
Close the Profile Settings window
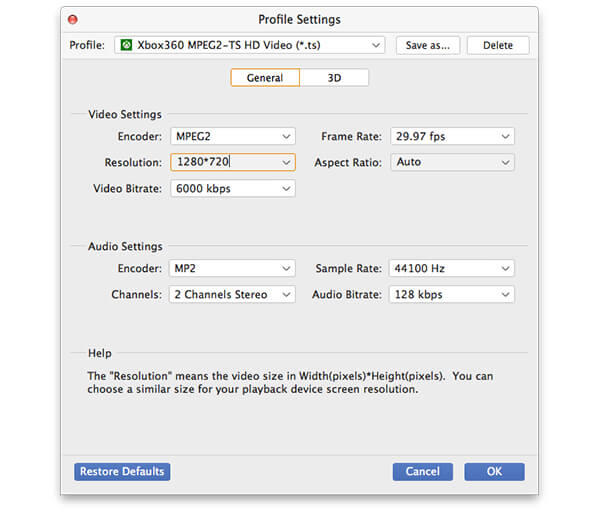pos(73,19)
